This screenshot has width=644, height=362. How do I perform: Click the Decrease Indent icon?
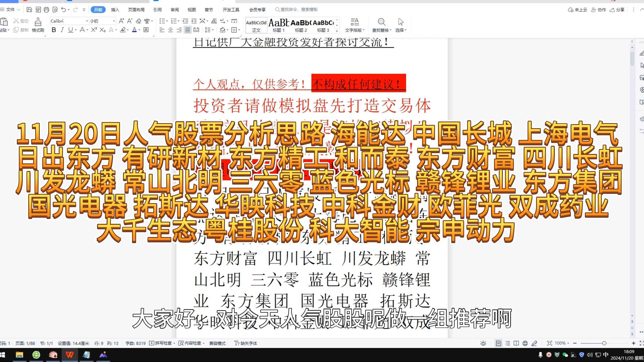point(185,21)
